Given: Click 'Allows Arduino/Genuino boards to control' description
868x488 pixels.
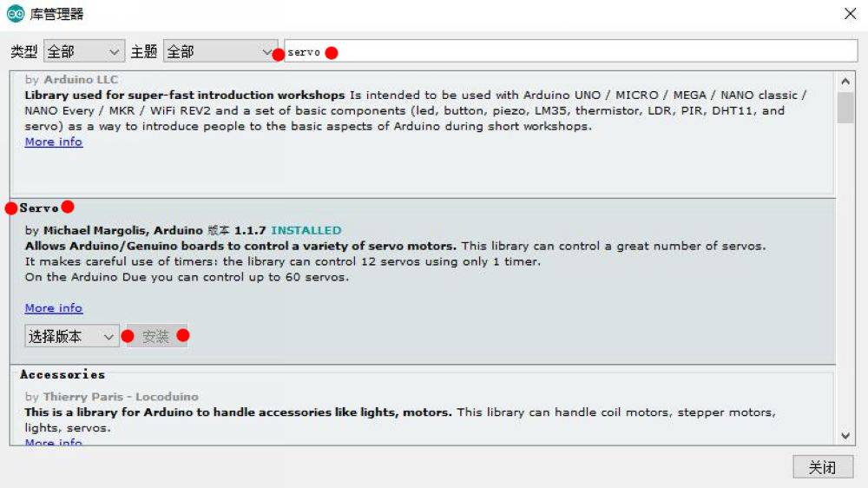Looking at the screenshot, I should pyautogui.click(x=240, y=246).
